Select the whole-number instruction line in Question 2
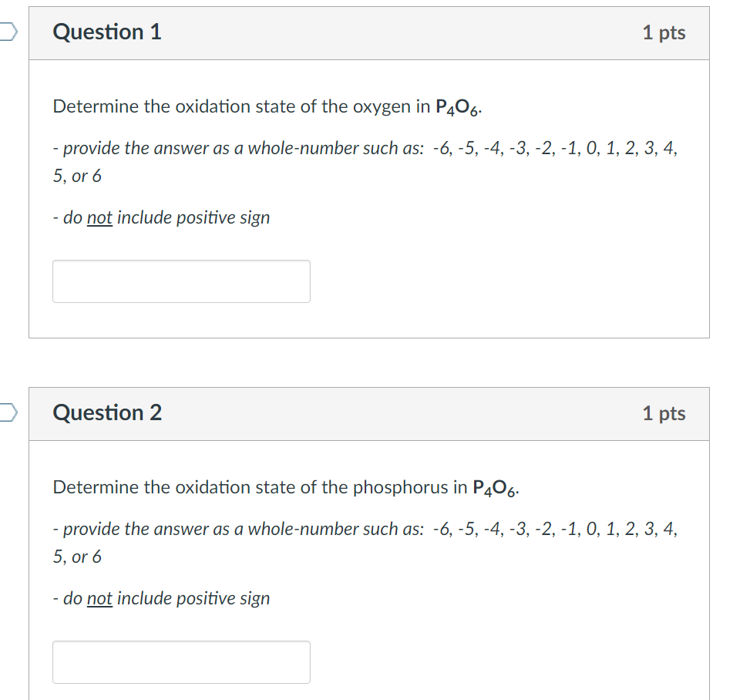The height and width of the screenshot is (700, 743). click(x=362, y=529)
